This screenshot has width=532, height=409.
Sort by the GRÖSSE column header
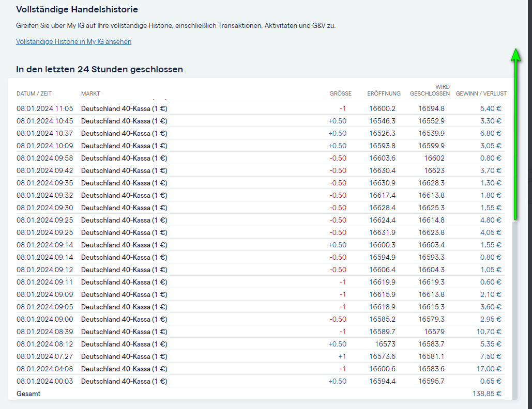[x=340, y=93]
